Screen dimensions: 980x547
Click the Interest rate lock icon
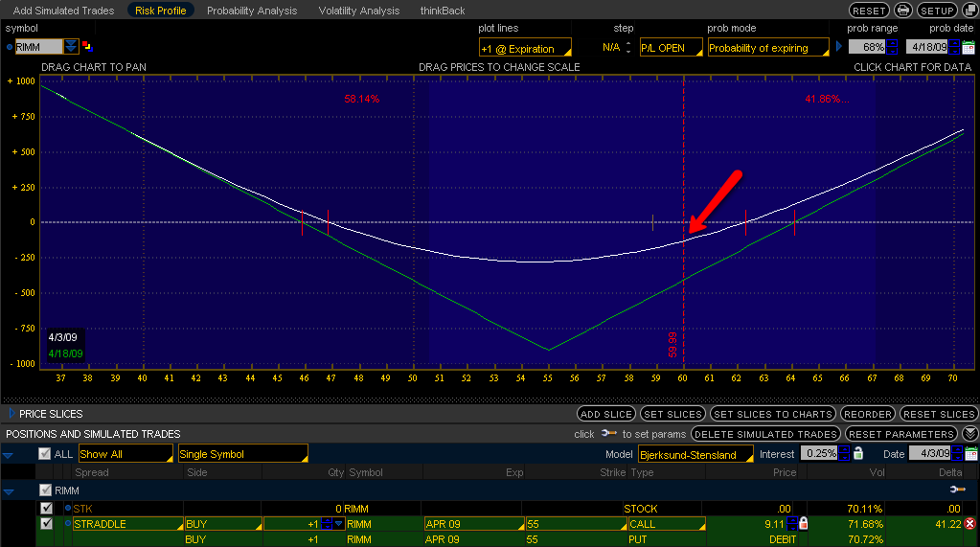click(857, 454)
